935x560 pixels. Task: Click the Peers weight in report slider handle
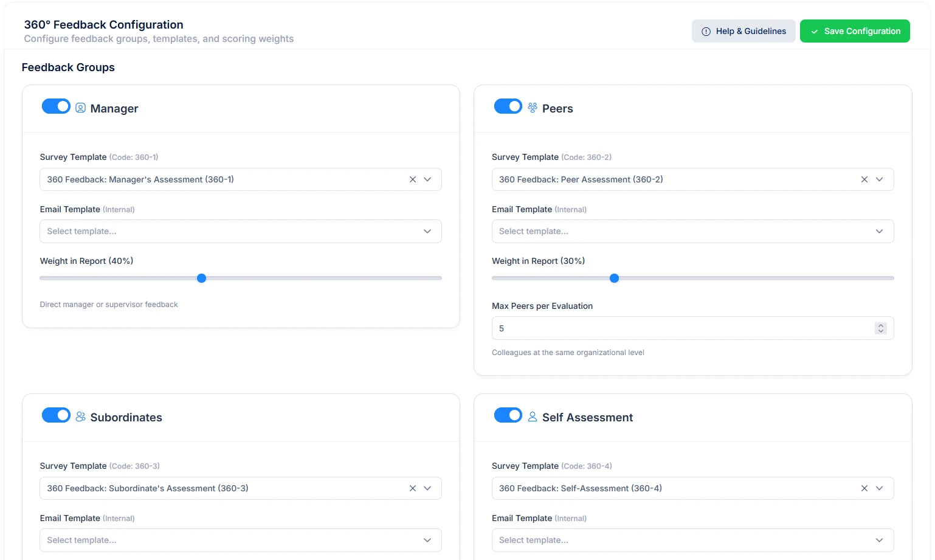(614, 278)
